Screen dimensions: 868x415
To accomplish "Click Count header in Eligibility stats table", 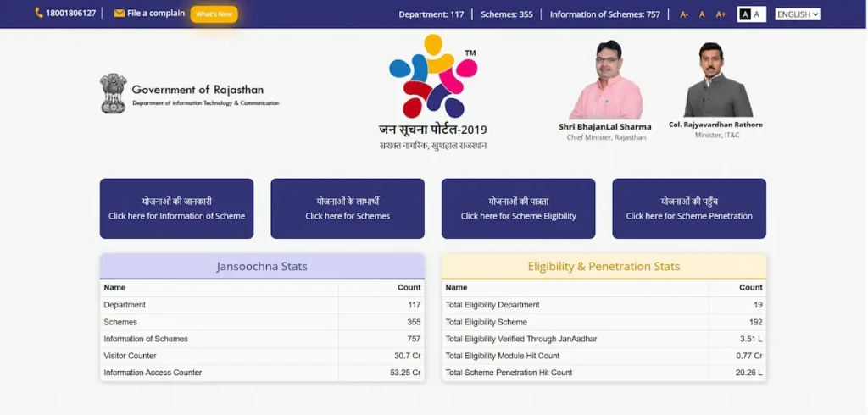I will click(x=751, y=288).
